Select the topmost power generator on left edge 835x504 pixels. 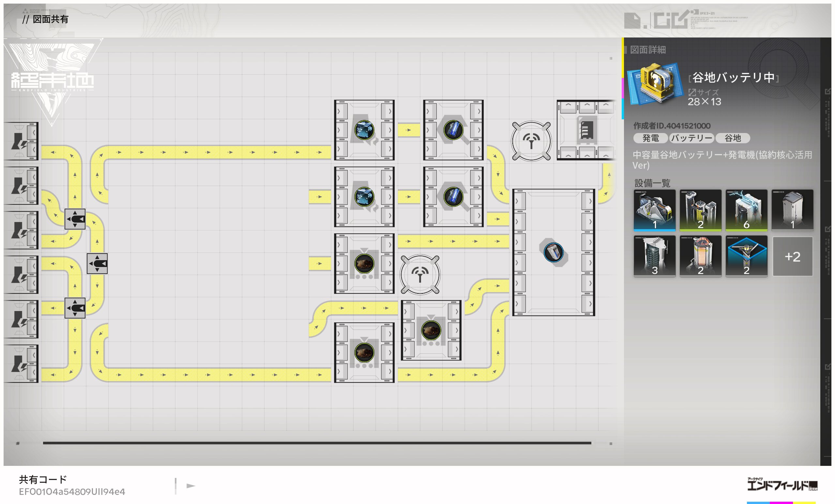pyautogui.click(x=21, y=141)
